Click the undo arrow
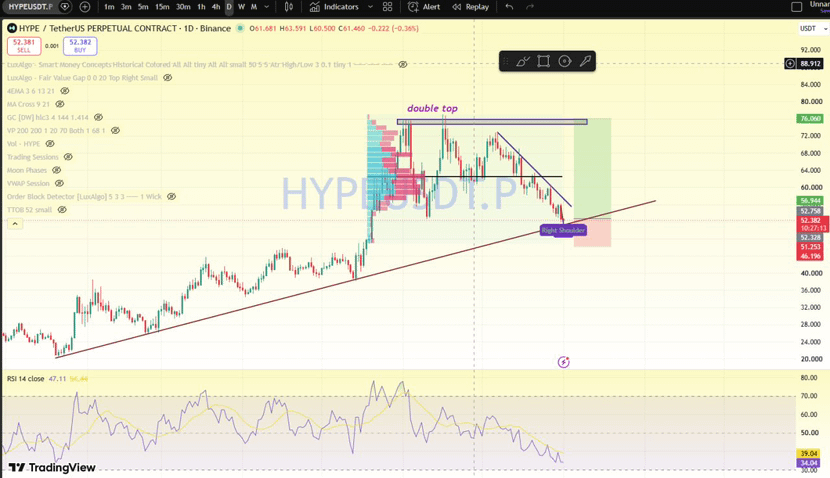The height and width of the screenshot is (478, 830). 509,7
